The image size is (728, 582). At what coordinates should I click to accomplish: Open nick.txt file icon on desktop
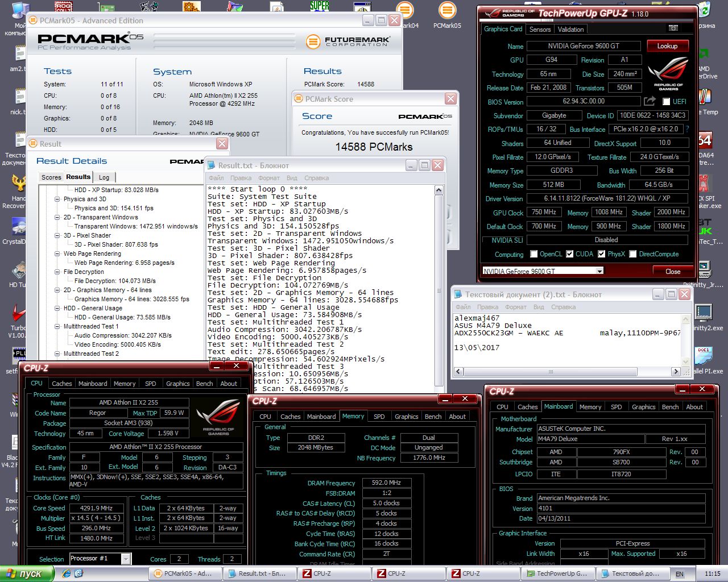coord(19,97)
